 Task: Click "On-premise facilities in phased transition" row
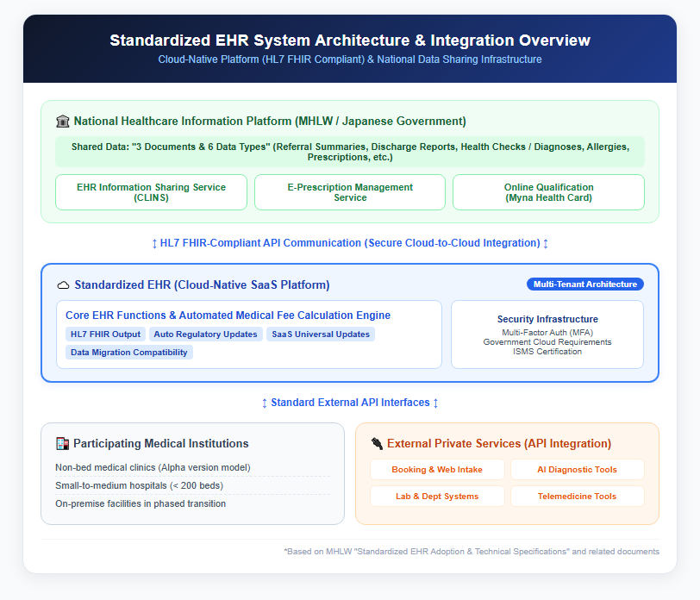(193, 503)
